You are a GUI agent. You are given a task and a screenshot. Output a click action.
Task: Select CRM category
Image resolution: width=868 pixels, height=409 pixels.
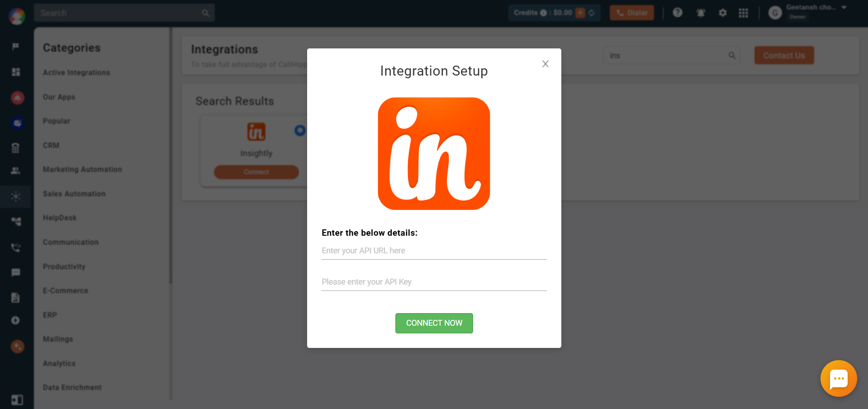pyautogui.click(x=51, y=145)
